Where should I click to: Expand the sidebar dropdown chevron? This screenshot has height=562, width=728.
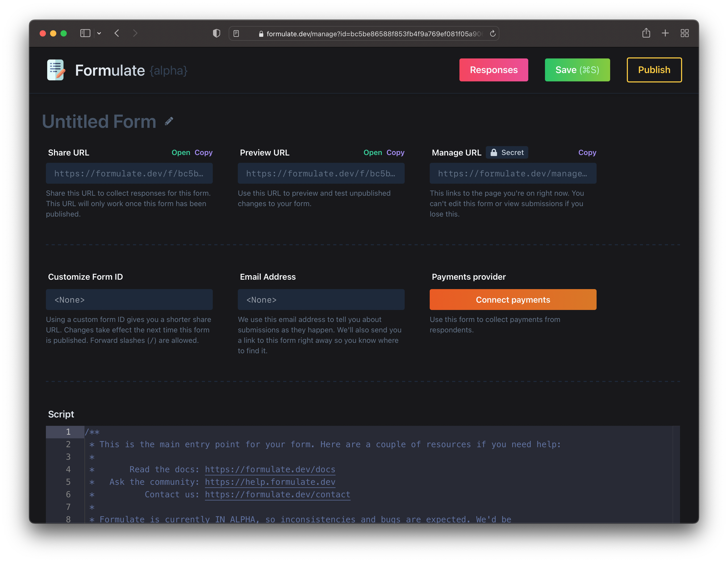pos(99,33)
